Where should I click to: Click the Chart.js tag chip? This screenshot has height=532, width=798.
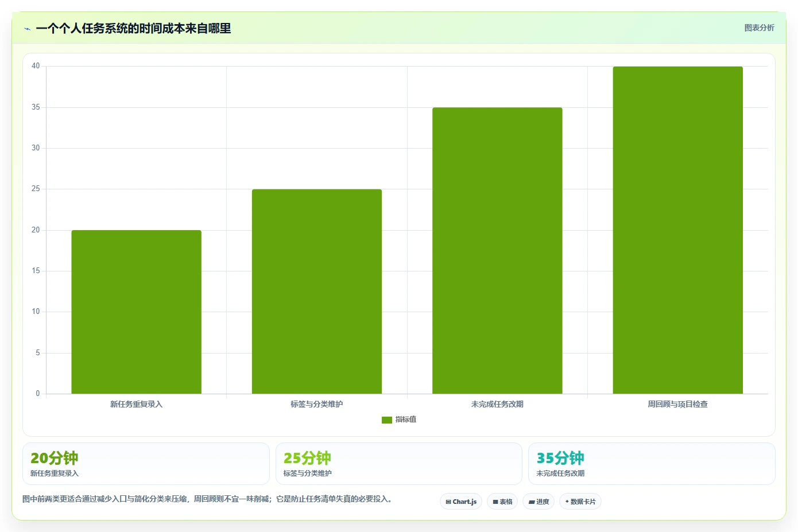coord(461,502)
